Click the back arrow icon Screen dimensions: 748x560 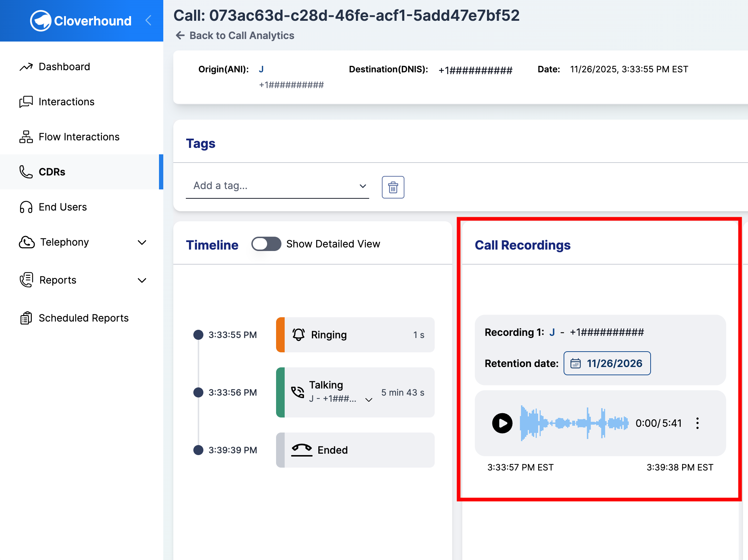pos(180,35)
